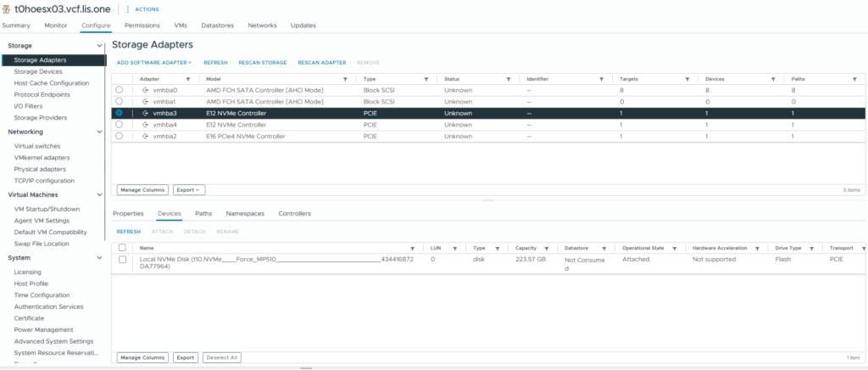
Task: Click the filter icon in Adapter column
Action: pyautogui.click(x=187, y=78)
